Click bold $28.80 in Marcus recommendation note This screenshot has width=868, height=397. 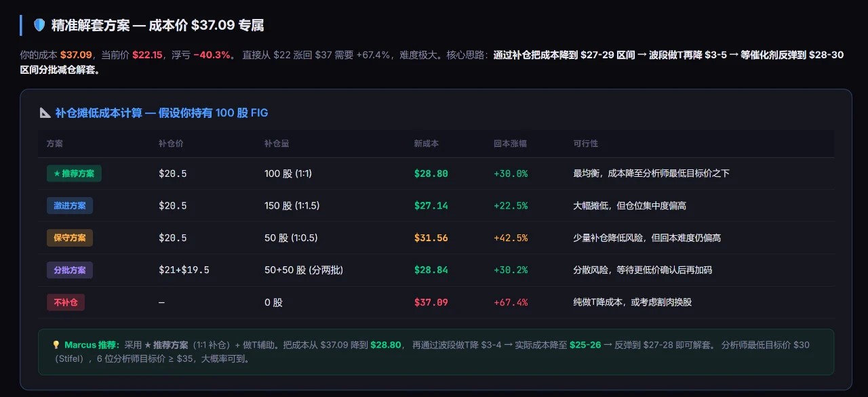[386, 345]
